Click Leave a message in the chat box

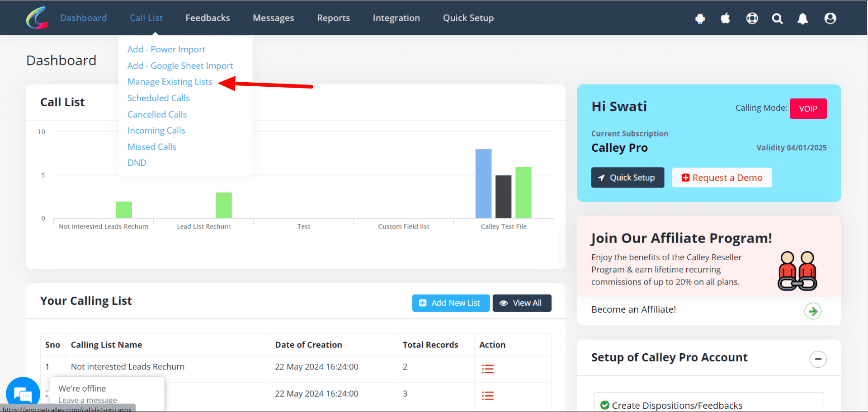[x=87, y=400]
